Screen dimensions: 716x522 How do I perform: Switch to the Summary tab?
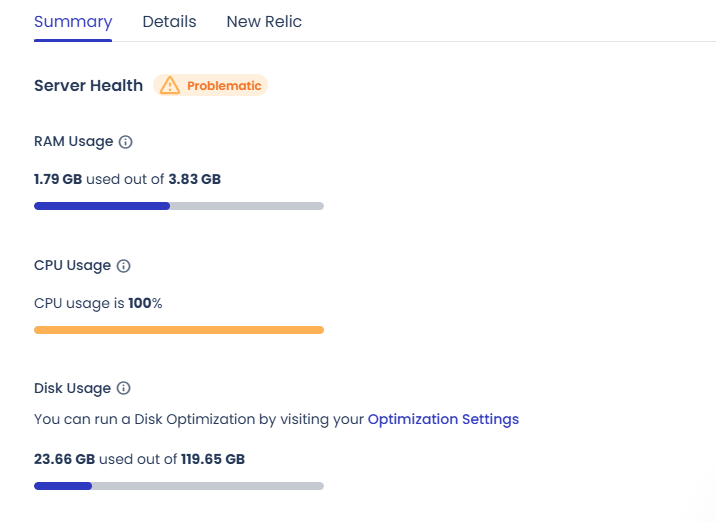(73, 22)
